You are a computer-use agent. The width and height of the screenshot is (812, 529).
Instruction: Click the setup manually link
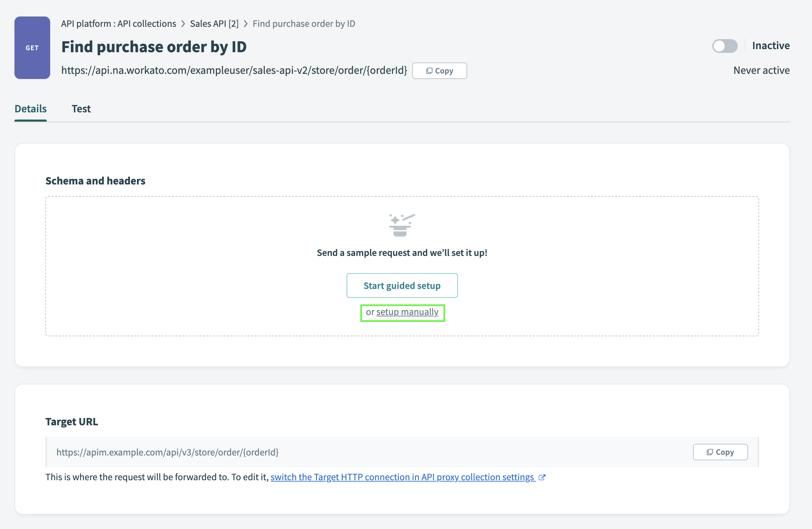tap(407, 312)
